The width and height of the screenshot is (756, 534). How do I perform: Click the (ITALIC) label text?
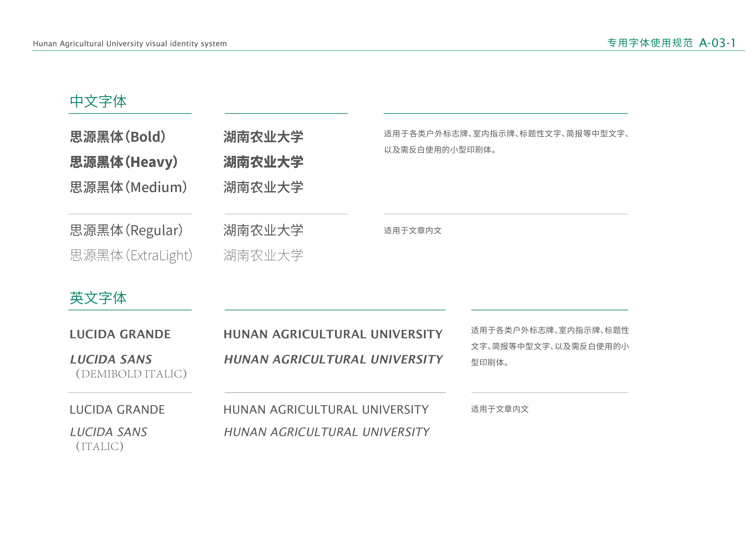(100, 447)
